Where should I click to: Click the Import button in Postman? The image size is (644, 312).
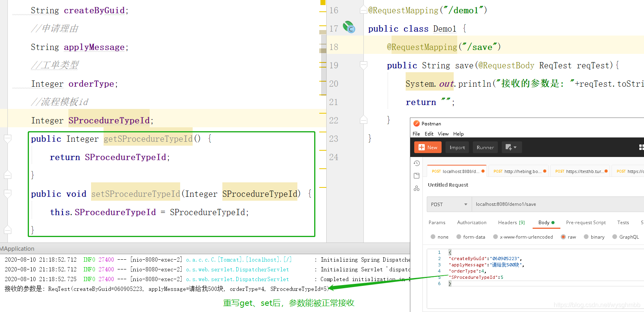coord(457,147)
